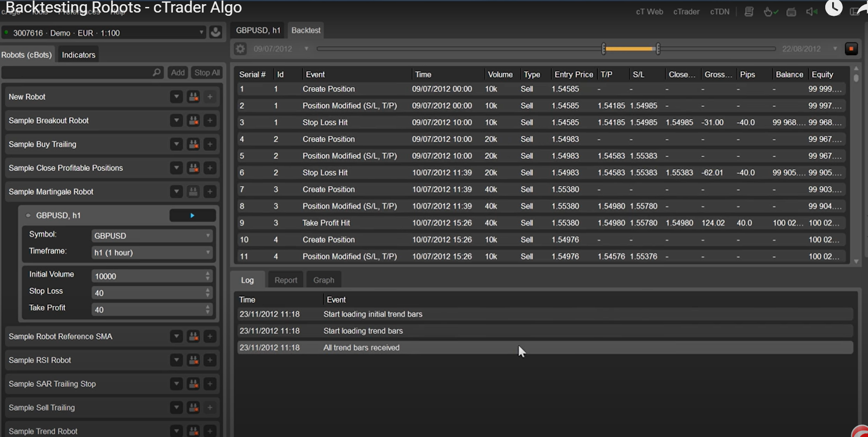868x437 pixels.
Task: Play the GBPUSD, h1 instance
Action: click(192, 215)
